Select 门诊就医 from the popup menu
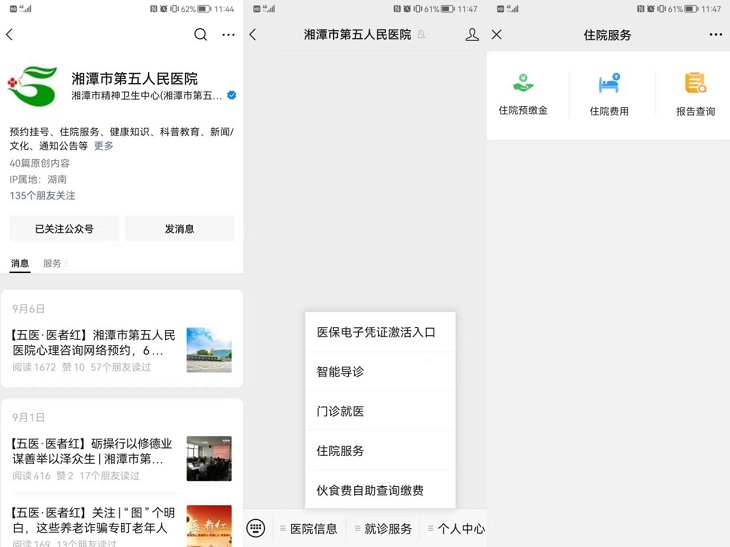Viewport: 730px width, 547px height. pos(380,411)
